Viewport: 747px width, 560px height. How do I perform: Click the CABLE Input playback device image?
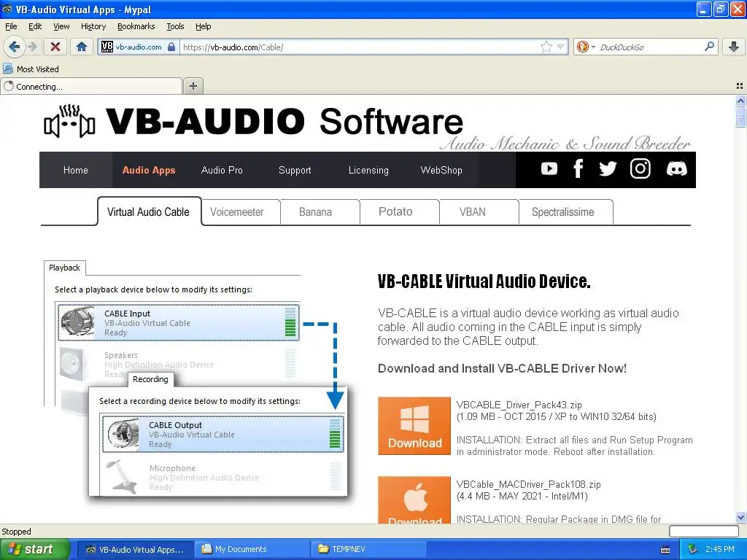pyautogui.click(x=78, y=322)
